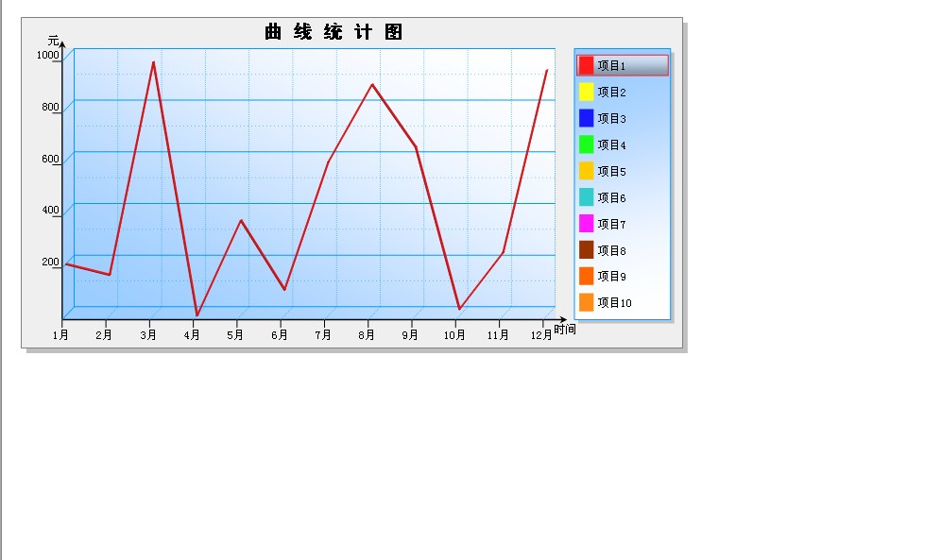Screen dimensions: 941x560
Task: Click the magenta swatch for 项目7
Action: (x=587, y=224)
